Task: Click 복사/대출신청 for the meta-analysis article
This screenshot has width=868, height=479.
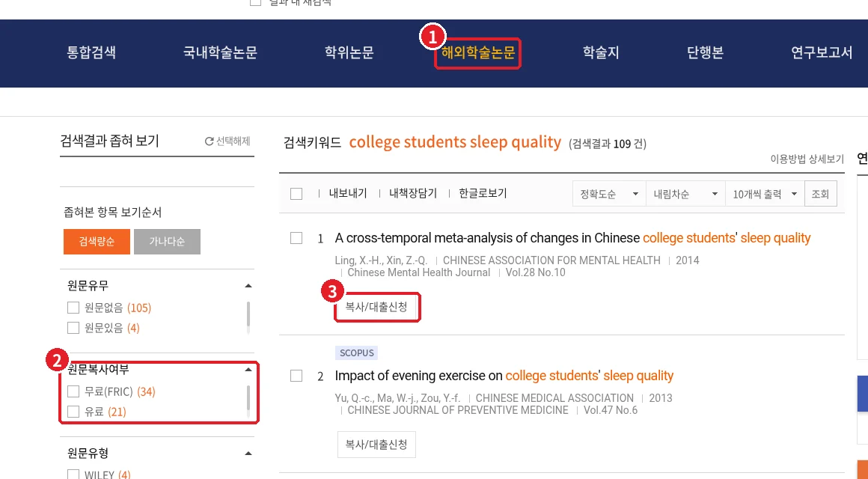Action: 376,307
